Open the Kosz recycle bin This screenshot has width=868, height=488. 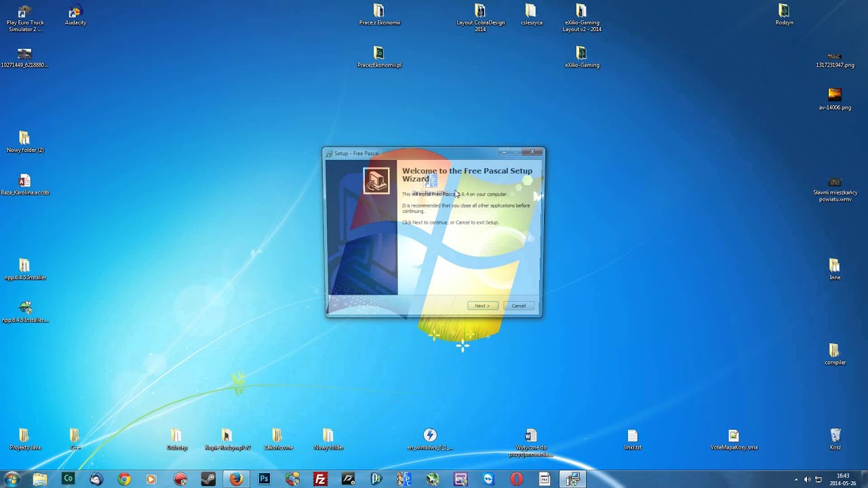835,440
